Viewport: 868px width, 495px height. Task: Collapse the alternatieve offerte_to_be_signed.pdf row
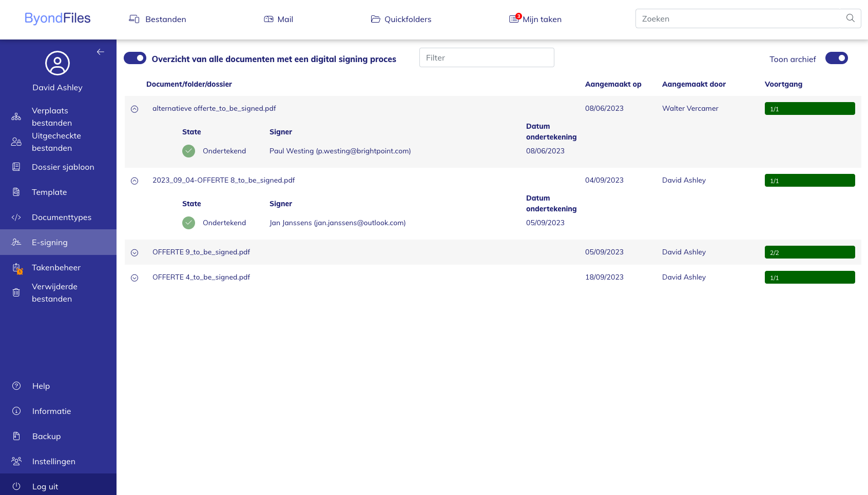[x=134, y=109]
